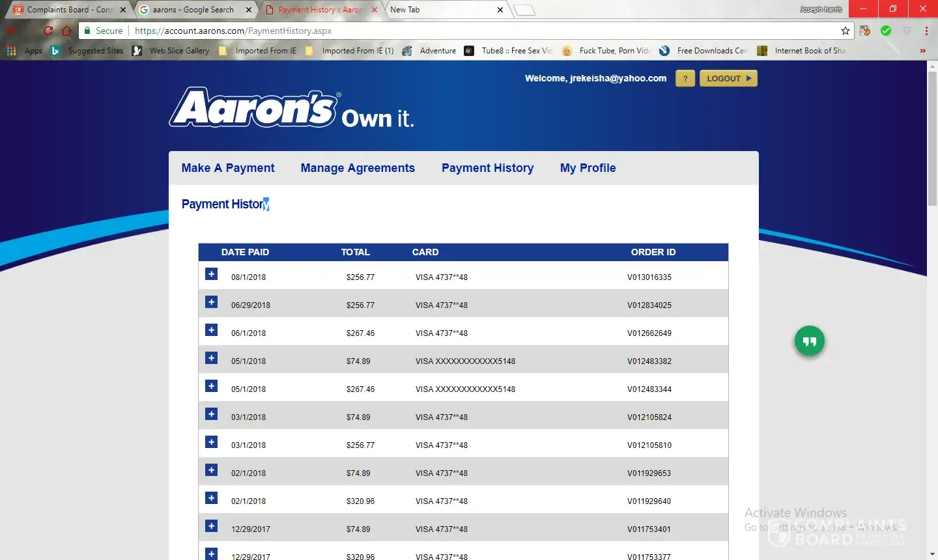The width and height of the screenshot is (938, 560).
Task: Go to Manage Agreements menu item
Action: [358, 168]
